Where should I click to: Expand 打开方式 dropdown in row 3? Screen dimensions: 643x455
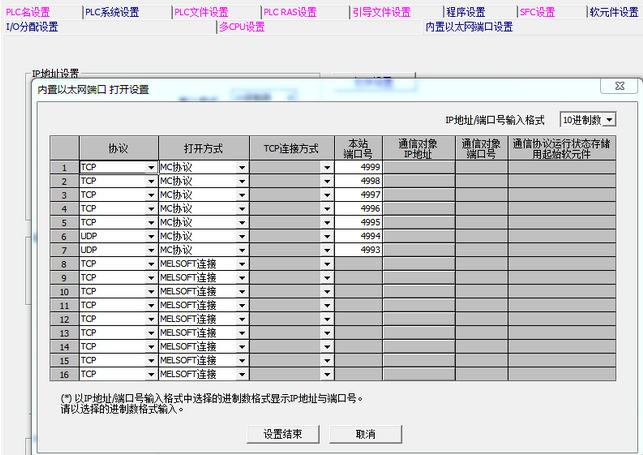click(x=241, y=195)
